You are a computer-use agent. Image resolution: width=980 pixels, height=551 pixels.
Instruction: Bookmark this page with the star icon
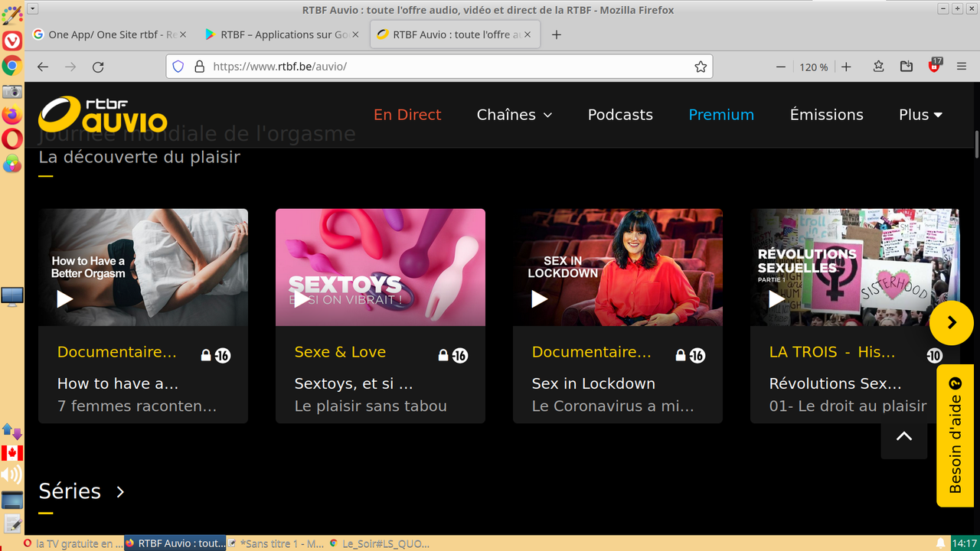(x=701, y=67)
